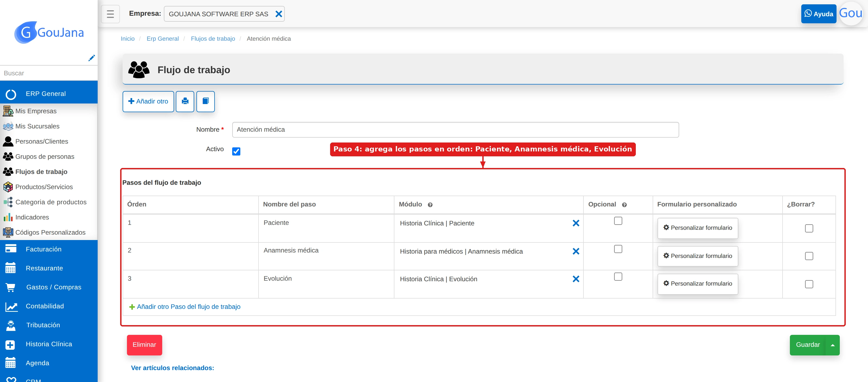Click the Opcional help question icon
Viewport: 868px width, 382px height.
[624, 205]
